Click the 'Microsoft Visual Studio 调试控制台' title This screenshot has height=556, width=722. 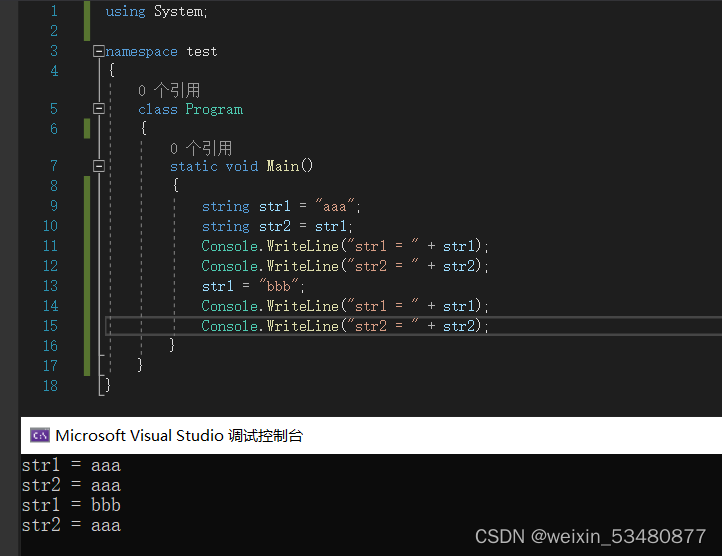pyautogui.click(x=179, y=435)
